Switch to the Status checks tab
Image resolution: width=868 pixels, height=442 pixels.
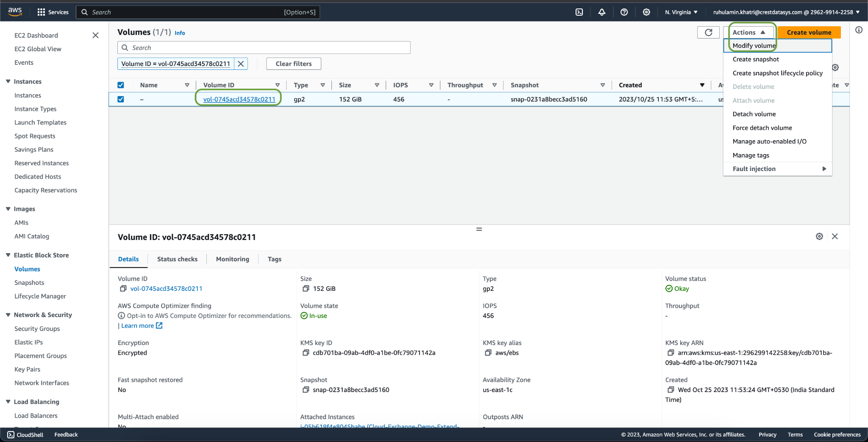click(177, 259)
